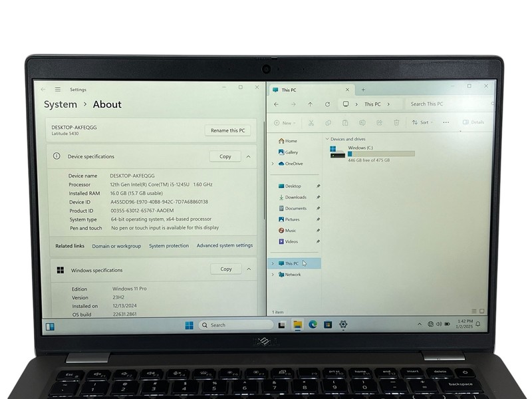Open File Explorer from the taskbar

pos(297,325)
